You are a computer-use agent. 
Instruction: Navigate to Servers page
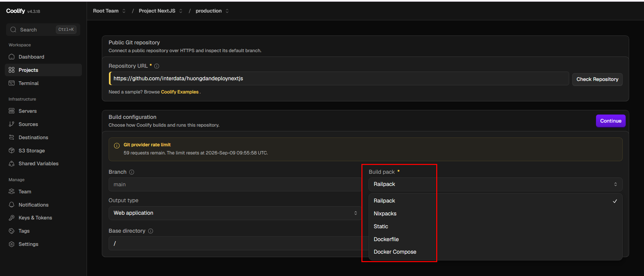[43, 111]
